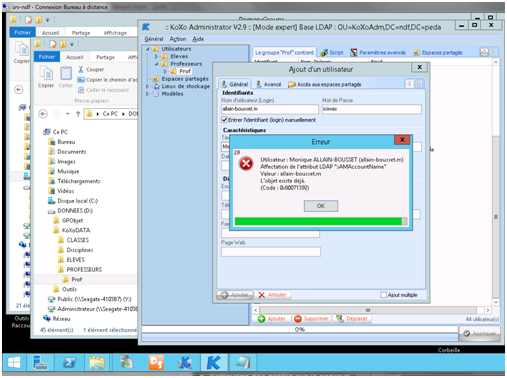Click the dialog's greyed 'Ajouter' button
Image resolution: width=507 pixels, height=378 pixels.
click(235, 295)
